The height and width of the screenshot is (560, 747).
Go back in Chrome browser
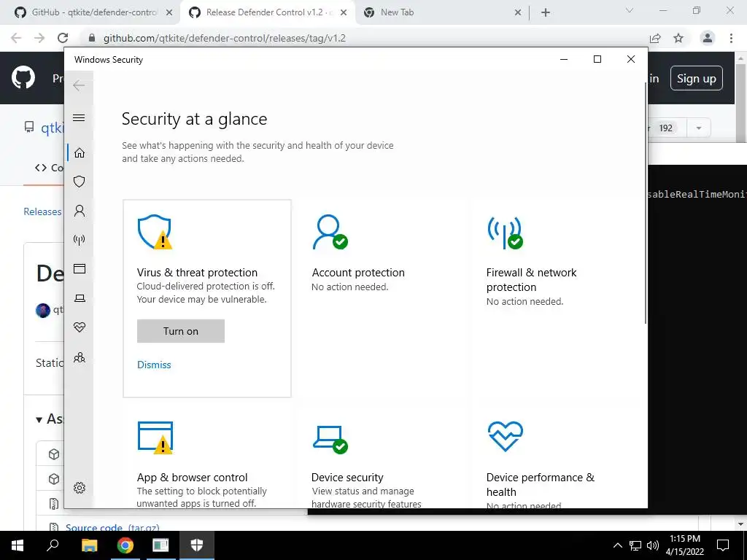point(16,38)
